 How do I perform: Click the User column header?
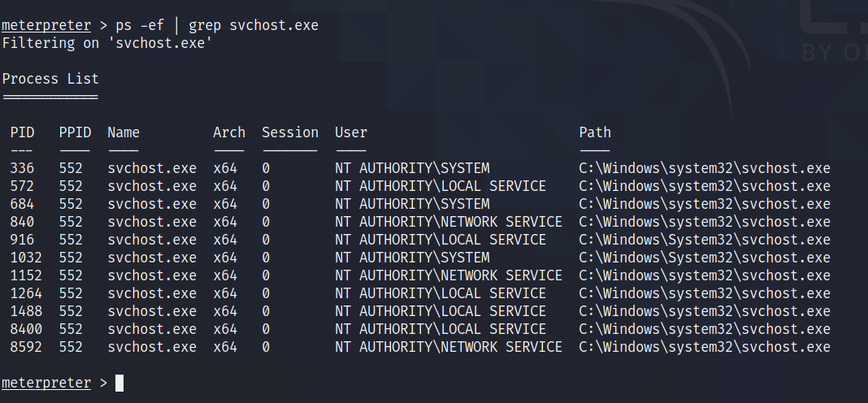(x=351, y=133)
